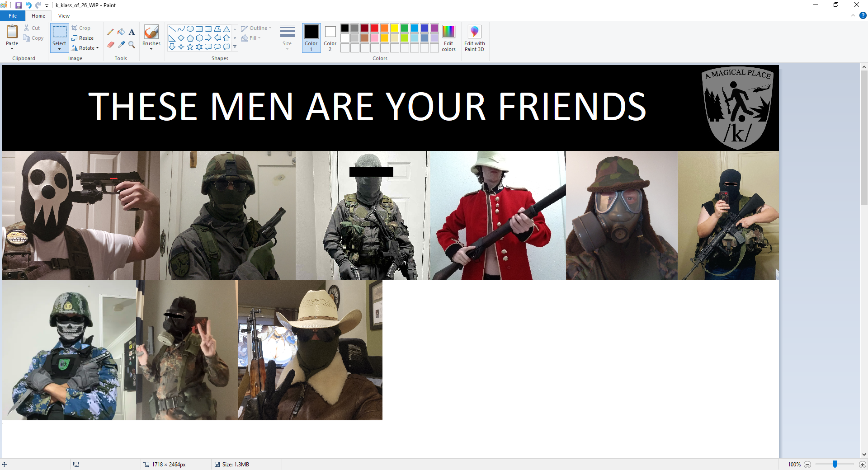Redo the last undone action

[38, 5]
